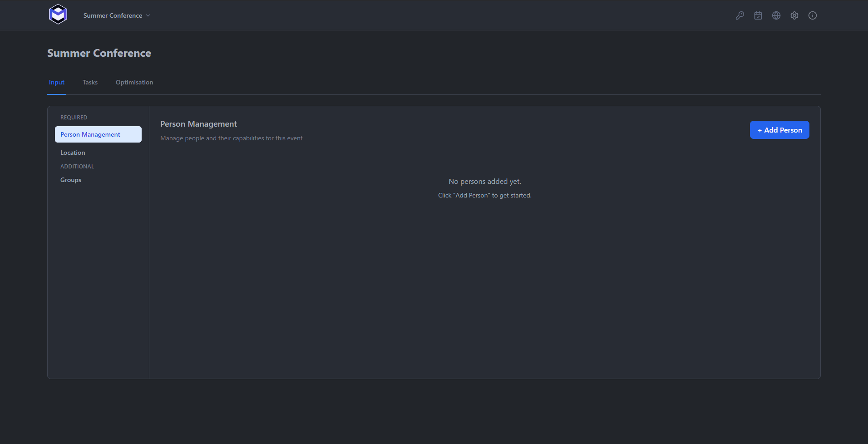Open the Optimisation tab
The width and height of the screenshot is (868, 444).
134,82
